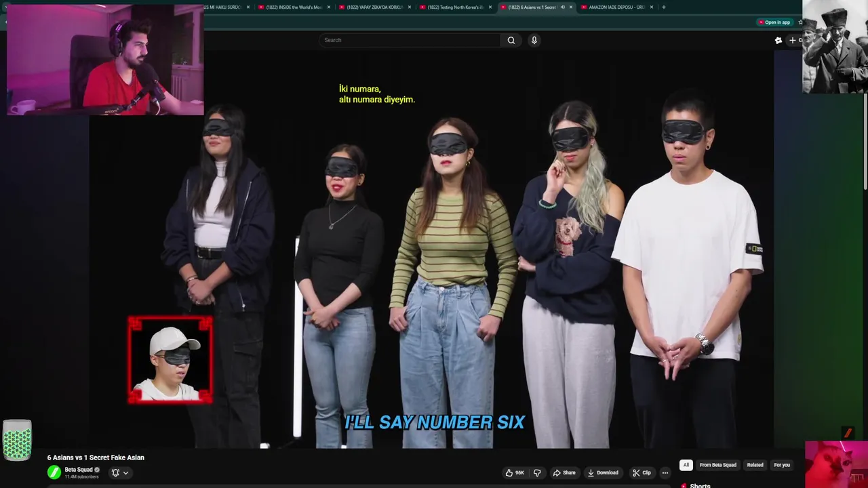Select the Related filter chip
Image resolution: width=868 pixels, height=488 pixels.
tap(755, 465)
